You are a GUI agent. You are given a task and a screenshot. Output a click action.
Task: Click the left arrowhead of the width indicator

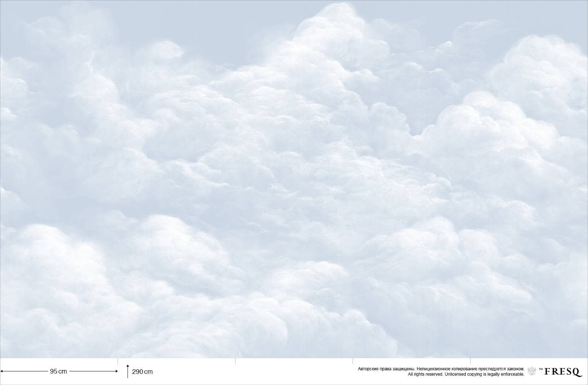coord(2,371)
